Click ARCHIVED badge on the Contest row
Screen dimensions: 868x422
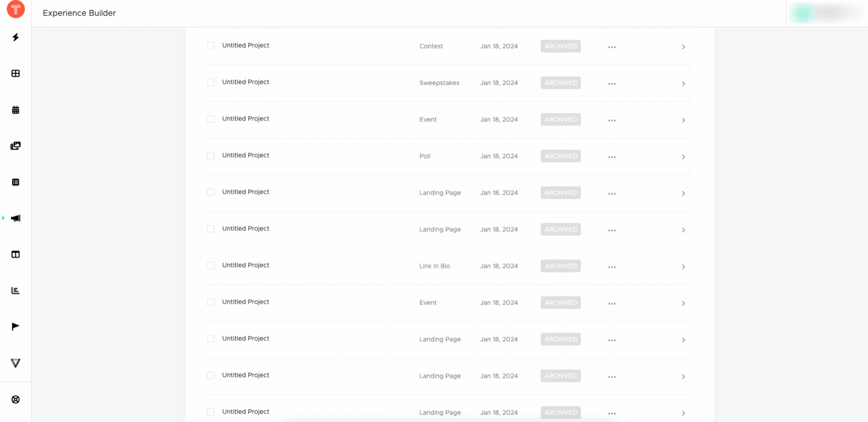(561, 46)
